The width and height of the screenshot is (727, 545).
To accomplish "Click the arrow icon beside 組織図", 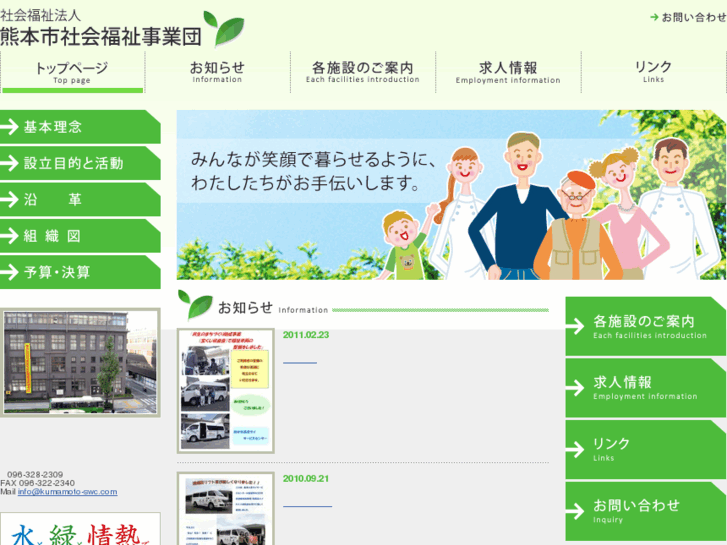I will tap(9, 236).
